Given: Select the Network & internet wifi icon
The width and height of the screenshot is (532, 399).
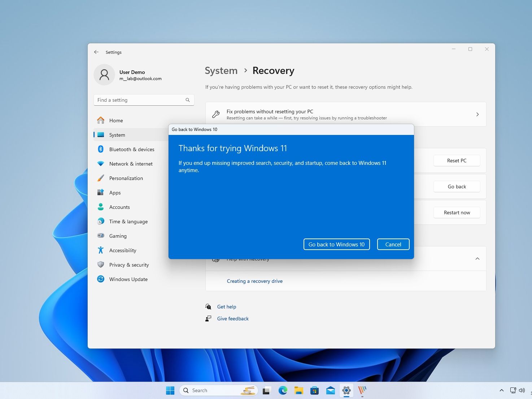Looking at the screenshot, I should [x=101, y=164].
